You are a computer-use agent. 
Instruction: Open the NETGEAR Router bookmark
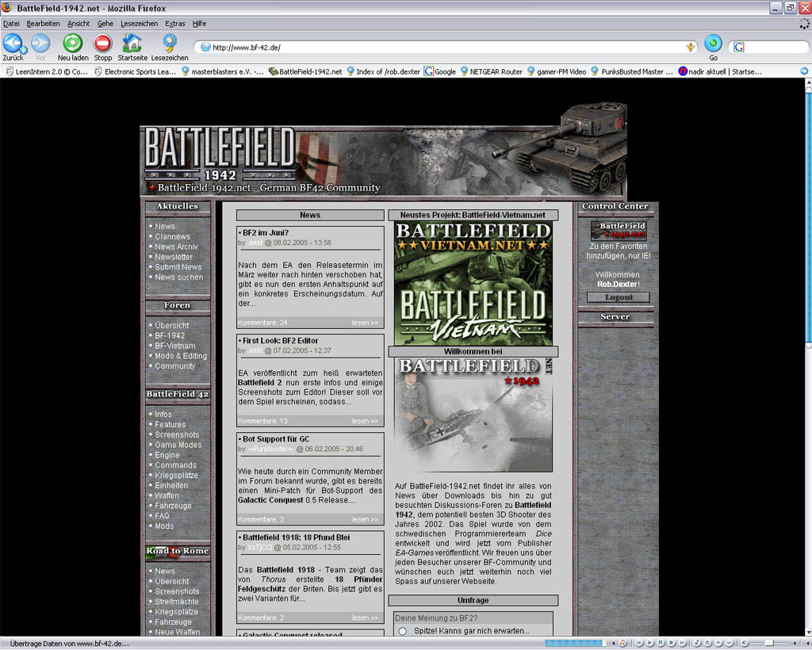tap(492, 72)
